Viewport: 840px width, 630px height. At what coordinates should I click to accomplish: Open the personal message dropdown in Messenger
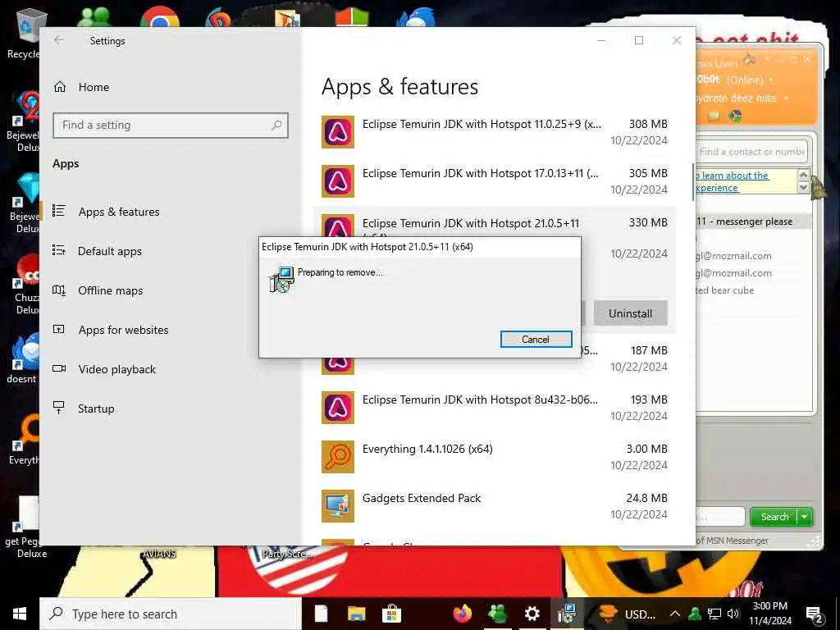tap(786, 98)
